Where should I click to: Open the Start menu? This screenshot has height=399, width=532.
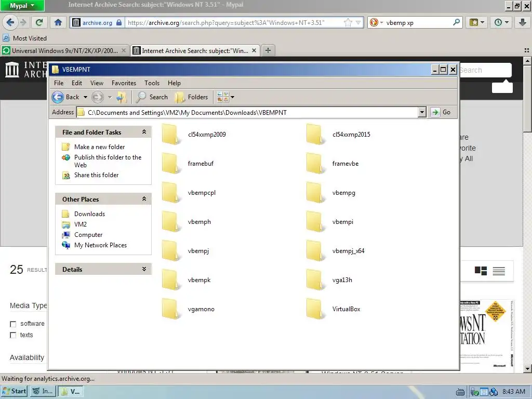[x=14, y=391]
